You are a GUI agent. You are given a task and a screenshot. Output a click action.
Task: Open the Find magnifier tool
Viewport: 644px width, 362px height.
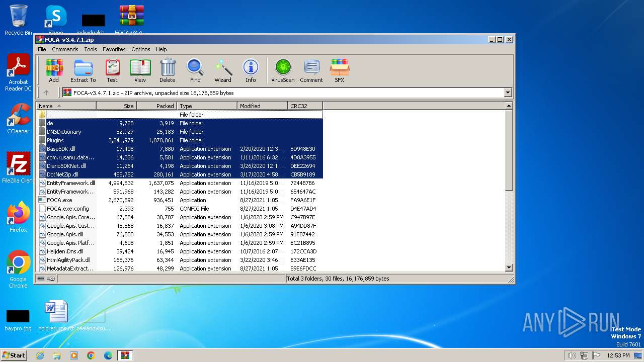(x=195, y=71)
